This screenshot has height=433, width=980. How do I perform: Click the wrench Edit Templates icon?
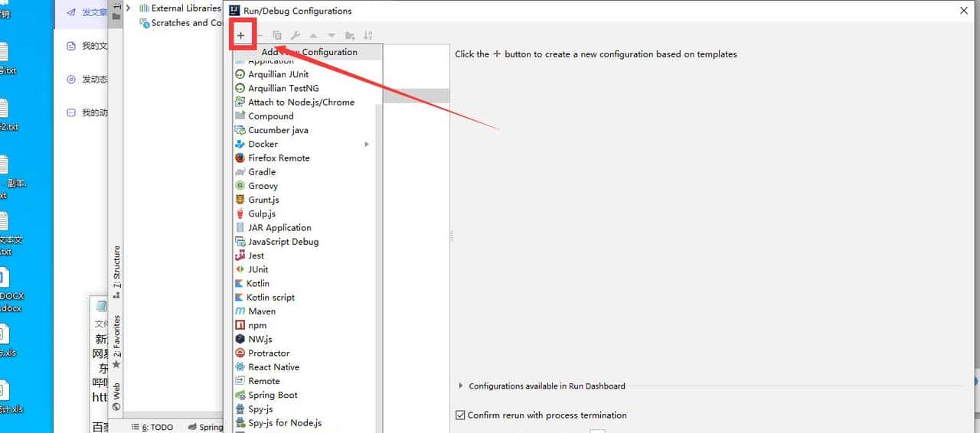pyautogui.click(x=295, y=35)
